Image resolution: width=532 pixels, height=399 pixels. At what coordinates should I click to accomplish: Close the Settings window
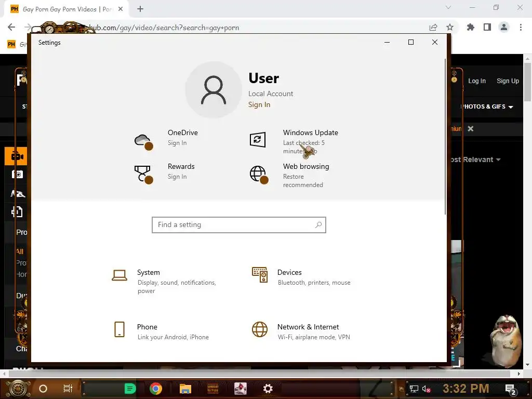(435, 42)
